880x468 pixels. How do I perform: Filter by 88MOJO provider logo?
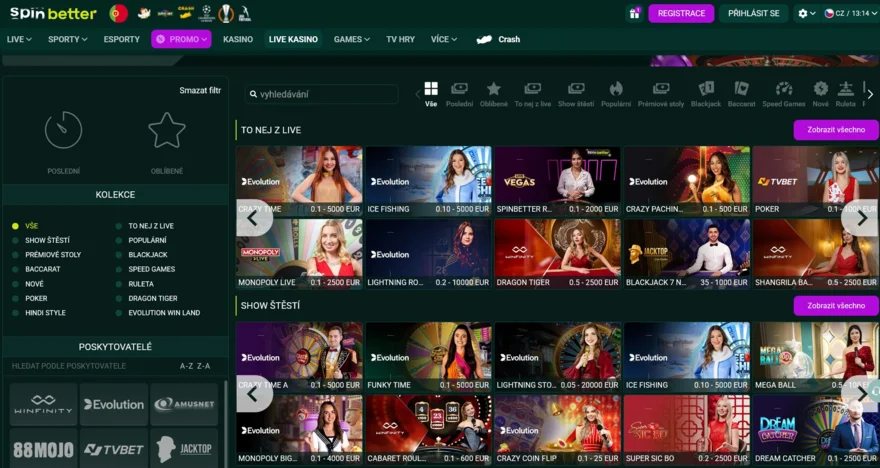click(43, 449)
